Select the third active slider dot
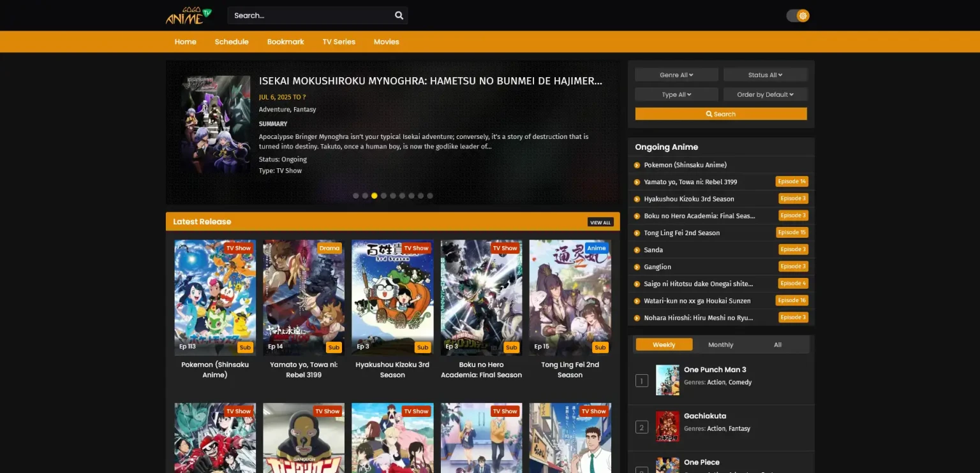This screenshot has width=980, height=473. pos(375,196)
